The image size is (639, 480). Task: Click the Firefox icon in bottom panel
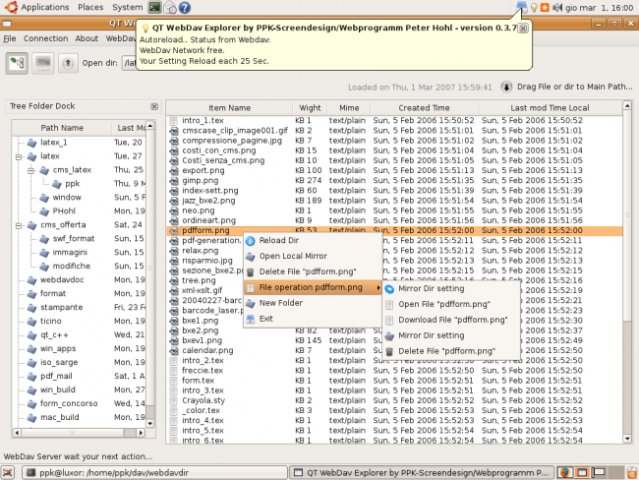pyautogui.click(x=564, y=473)
